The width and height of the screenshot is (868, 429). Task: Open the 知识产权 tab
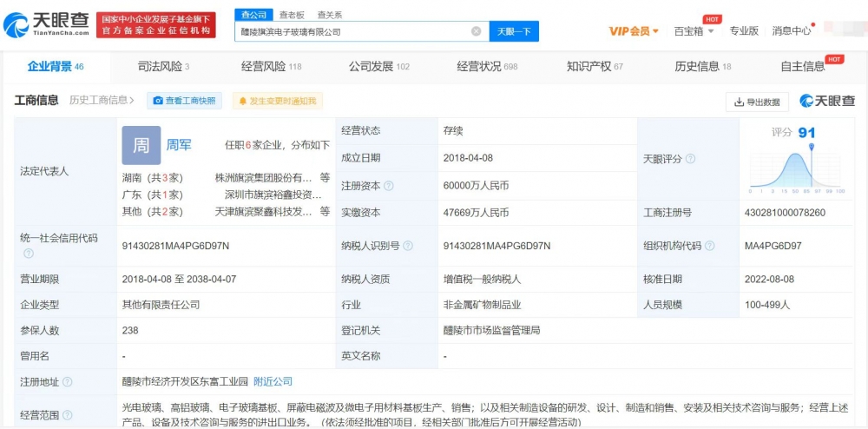tap(595, 66)
